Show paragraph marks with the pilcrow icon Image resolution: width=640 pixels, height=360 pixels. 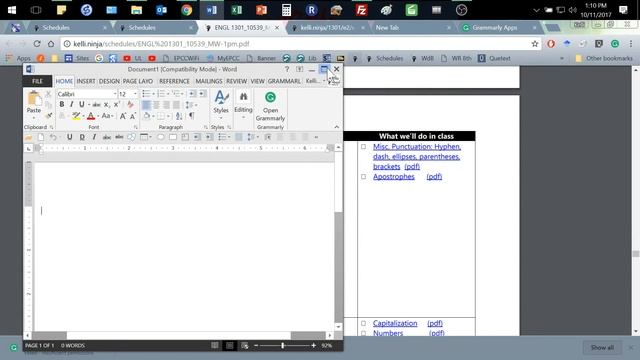click(x=191, y=116)
